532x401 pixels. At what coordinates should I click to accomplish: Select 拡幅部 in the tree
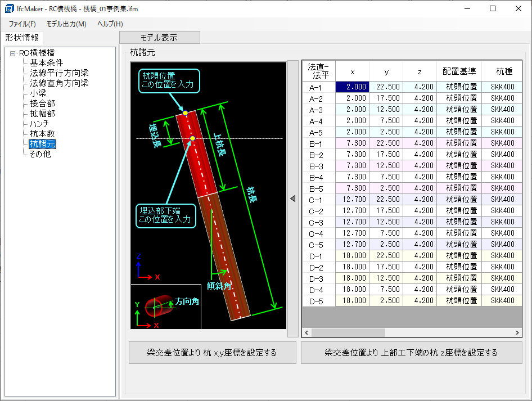coord(42,114)
